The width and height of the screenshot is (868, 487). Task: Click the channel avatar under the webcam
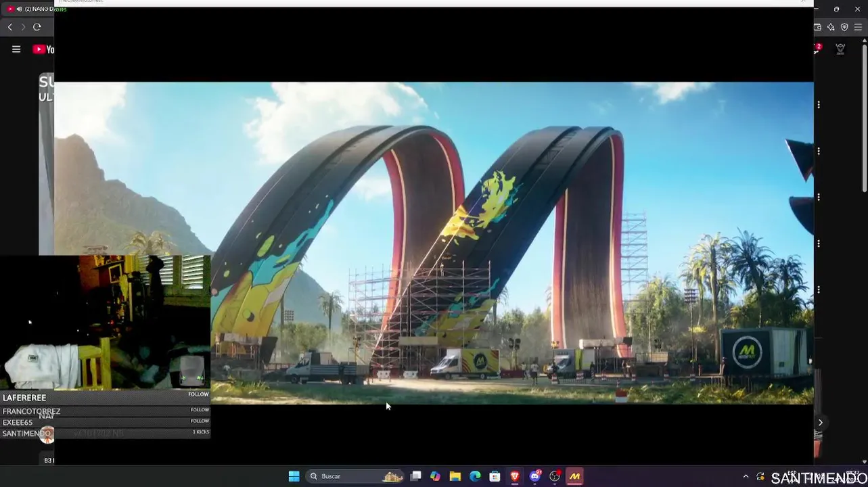pos(46,436)
